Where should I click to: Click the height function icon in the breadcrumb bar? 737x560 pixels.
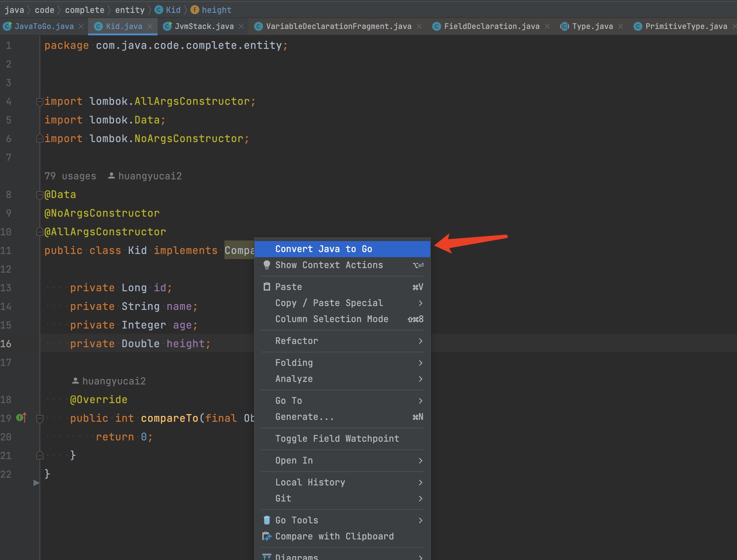coord(194,10)
